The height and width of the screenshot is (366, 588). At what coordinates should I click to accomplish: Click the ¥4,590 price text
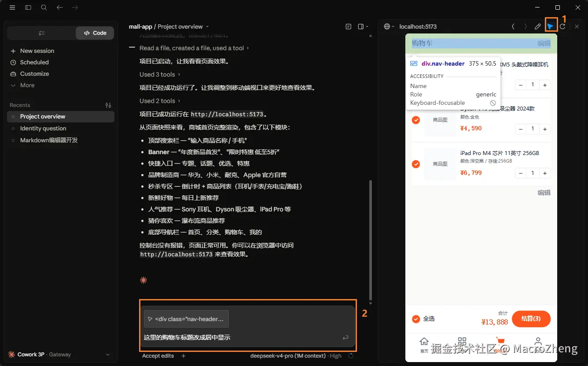[x=471, y=129]
